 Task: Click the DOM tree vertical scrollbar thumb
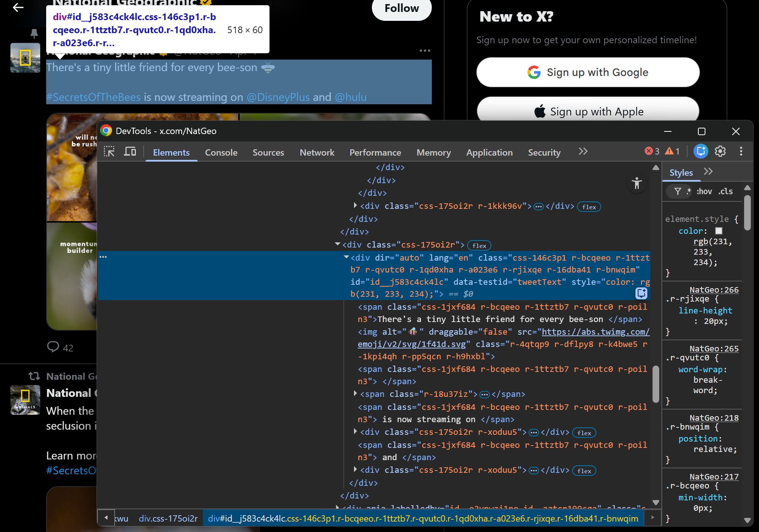pyautogui.click(x=656, y=384)
